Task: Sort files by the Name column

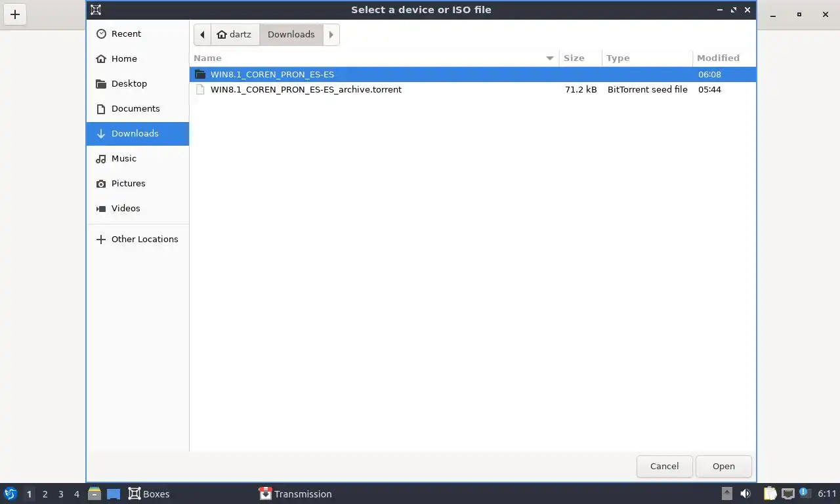Action: [x=374, y=58]
